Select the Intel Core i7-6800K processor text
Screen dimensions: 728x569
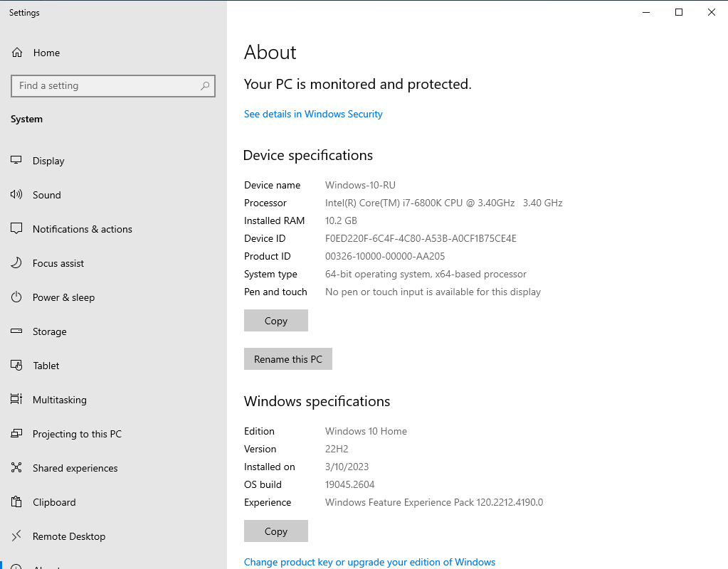(444, 203)
